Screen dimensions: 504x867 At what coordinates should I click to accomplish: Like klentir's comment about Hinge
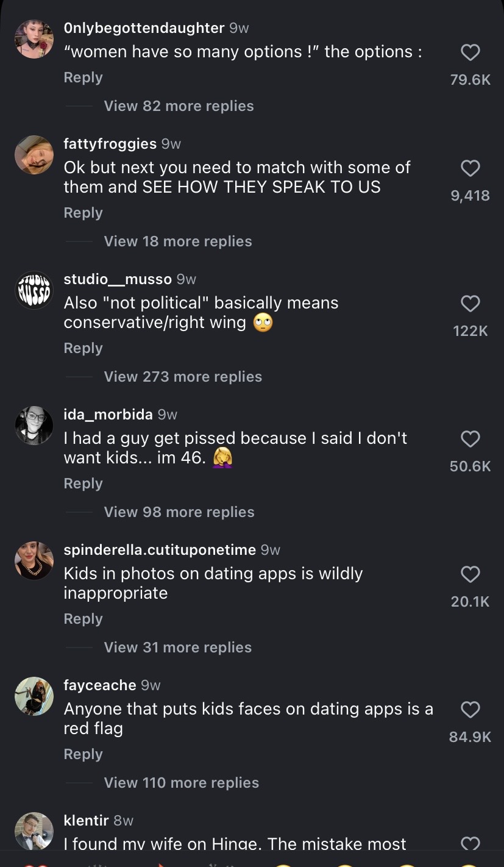point(470,843)
